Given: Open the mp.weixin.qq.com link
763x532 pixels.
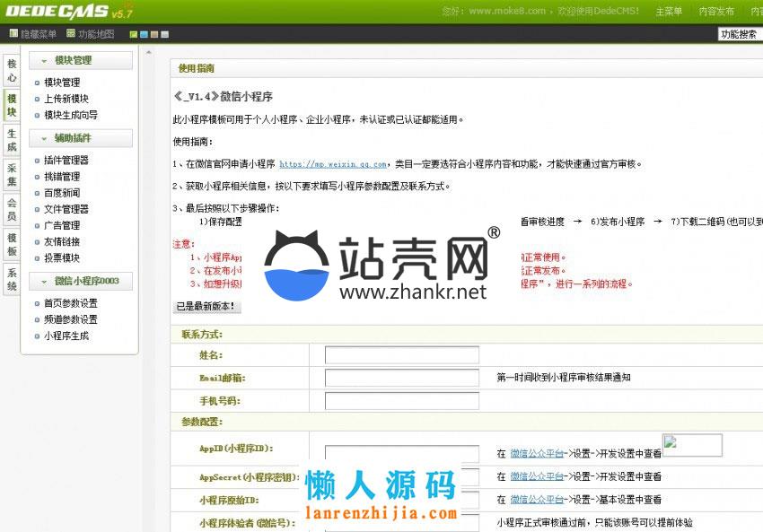Looking at the screenshot, I should tap(332, 165).
